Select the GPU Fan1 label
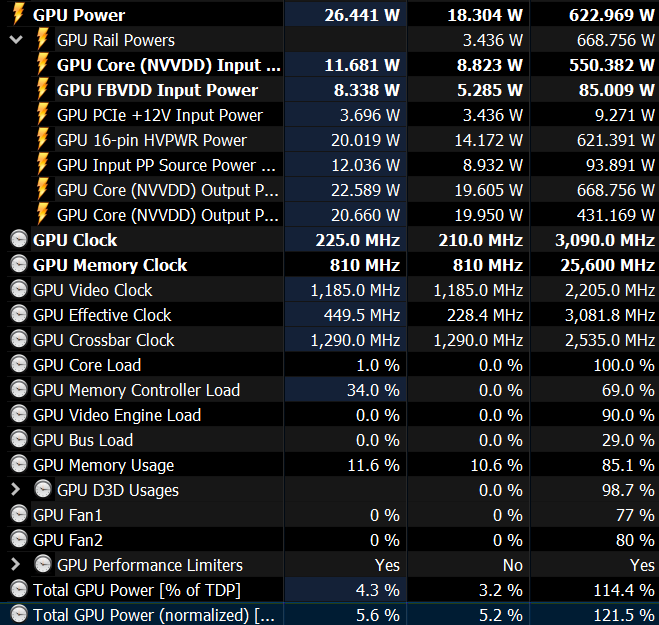 pos(68,515)
